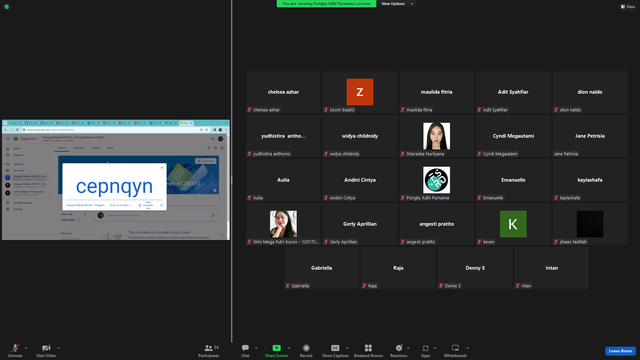Select jihaan fadillah's black avatar tile

(590, 224)
